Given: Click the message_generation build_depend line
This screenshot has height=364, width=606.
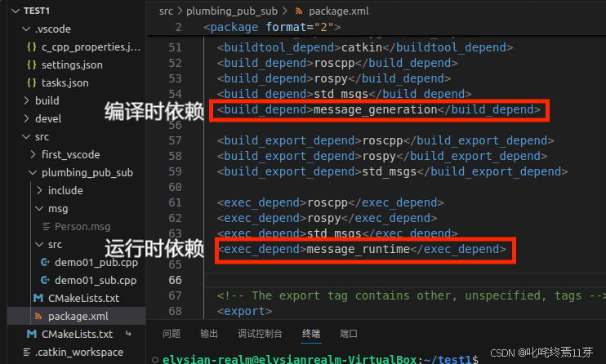Looking at the screenshot, I should click(x=379, y=109).
